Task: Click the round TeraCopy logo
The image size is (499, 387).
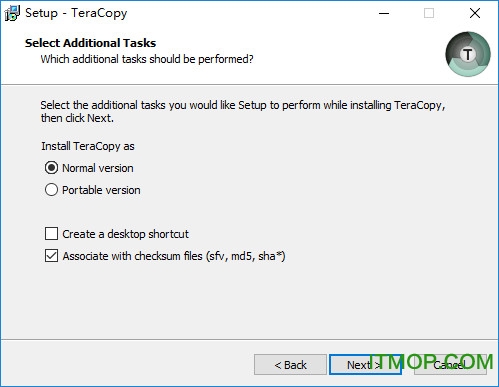Action: [x=468, y=54]
